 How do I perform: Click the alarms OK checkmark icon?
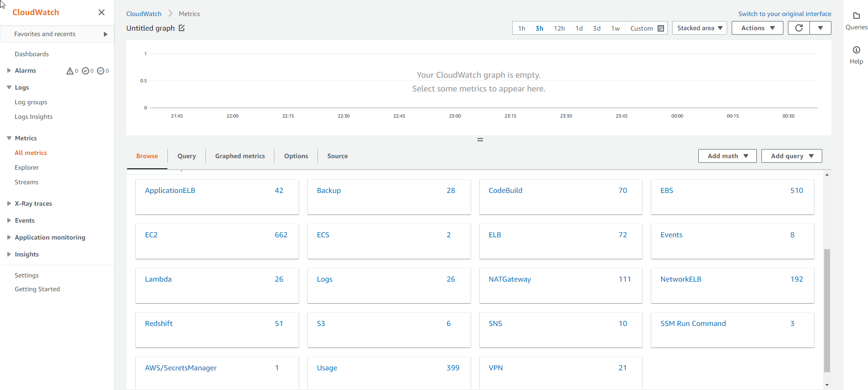tap(85, 71)
